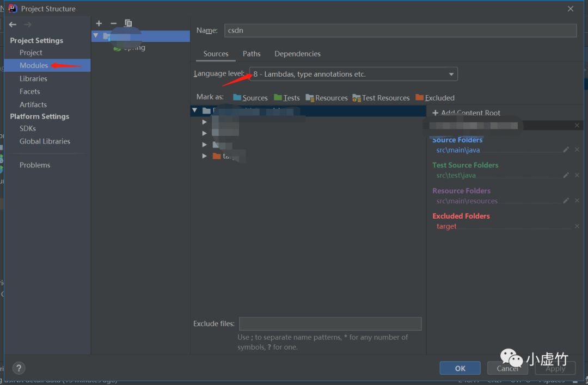Edit properties of src\main\java source folder
Viewport: 588px width, 385px height.
point(566,150)
